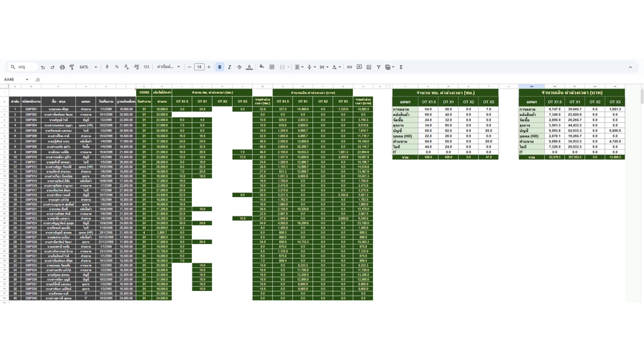644x362 pixels.
Task: Open the 66% zoom dropdown
Action: pyautogui.click(x=88, y=67)
